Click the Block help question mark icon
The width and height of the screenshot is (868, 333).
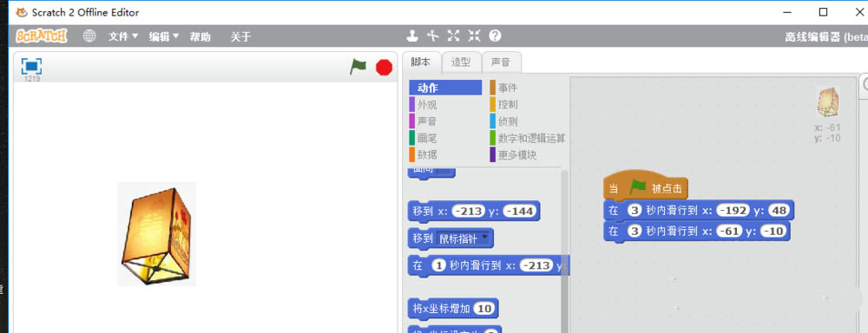(495, 36)
